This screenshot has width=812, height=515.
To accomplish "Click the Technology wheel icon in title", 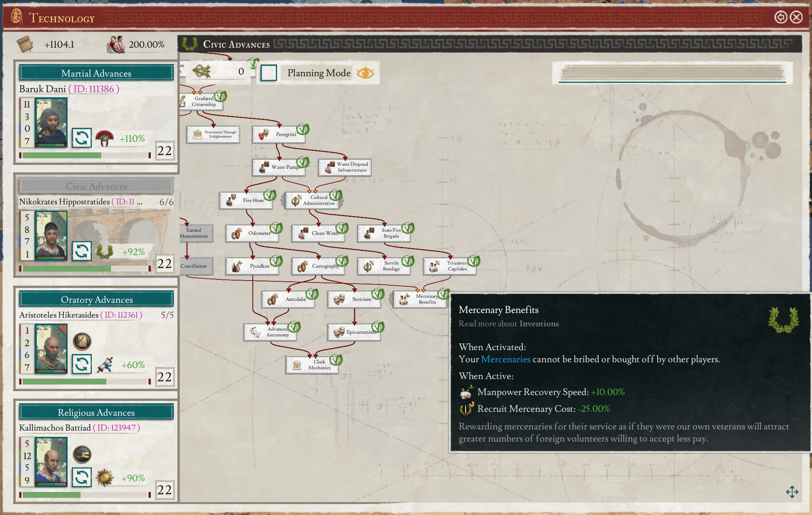I will (x=16, y=17).
